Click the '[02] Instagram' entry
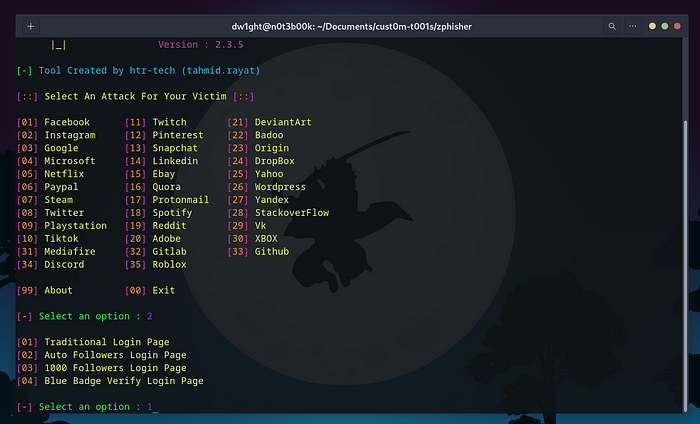This screenshot has width=700, height=424. coord(56,135)
